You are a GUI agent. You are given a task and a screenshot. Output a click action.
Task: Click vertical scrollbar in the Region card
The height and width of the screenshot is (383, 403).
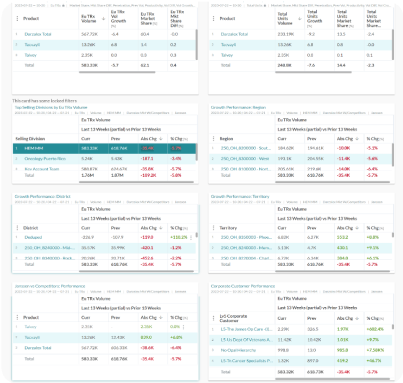(x=393, y=154)
